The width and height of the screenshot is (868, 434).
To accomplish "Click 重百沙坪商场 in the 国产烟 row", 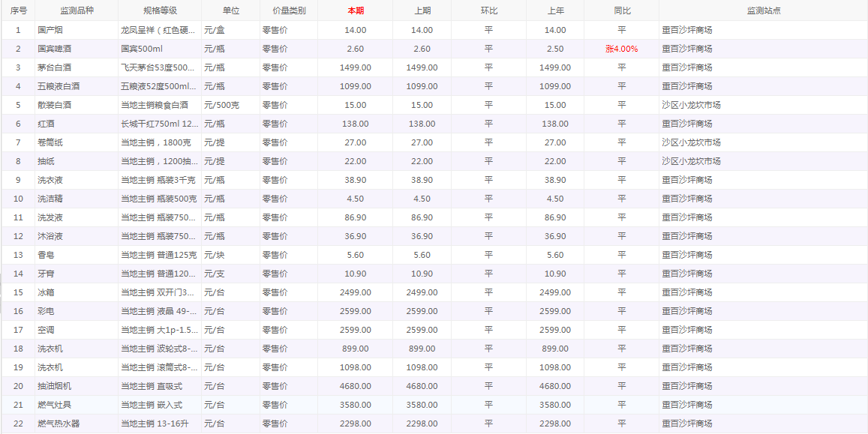I will tap(687, 30).
